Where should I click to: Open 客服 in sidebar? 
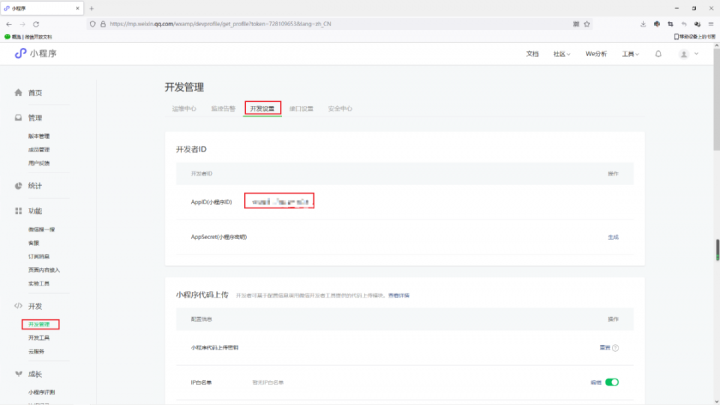[34, 243]
